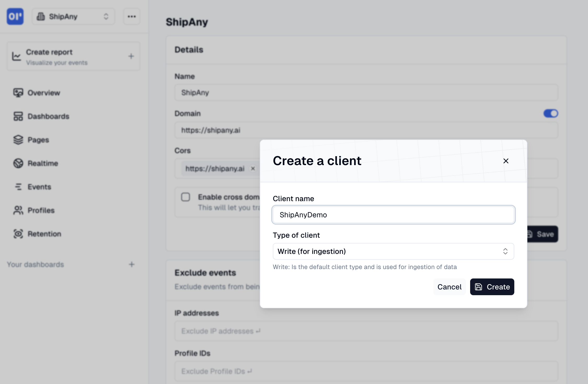The height and width of the screenshot is (384, 588).
Task: Click the Create button in the dialog
Action: (492, 287)
